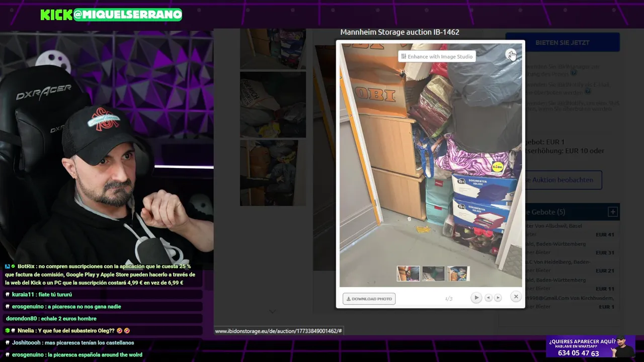This screenshot has height=362, width=644.
Task: Click the EUR 21 bid amount
Action: 605,271
